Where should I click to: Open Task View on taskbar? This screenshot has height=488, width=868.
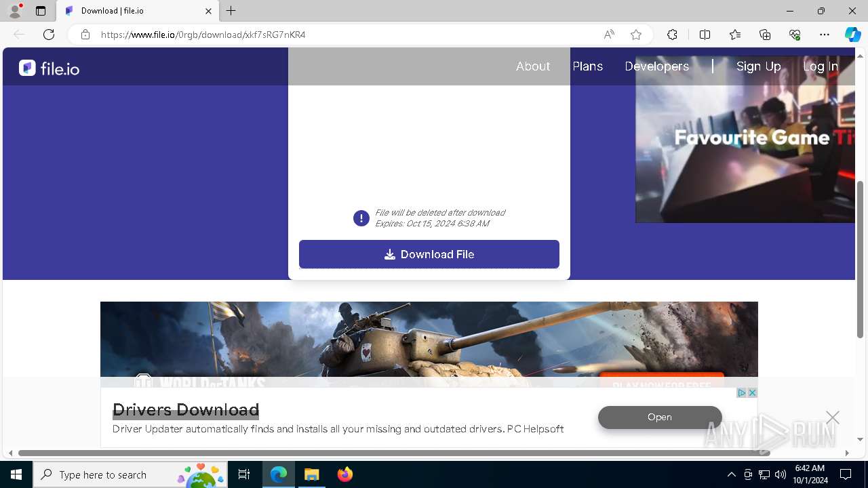coord(244,474)
